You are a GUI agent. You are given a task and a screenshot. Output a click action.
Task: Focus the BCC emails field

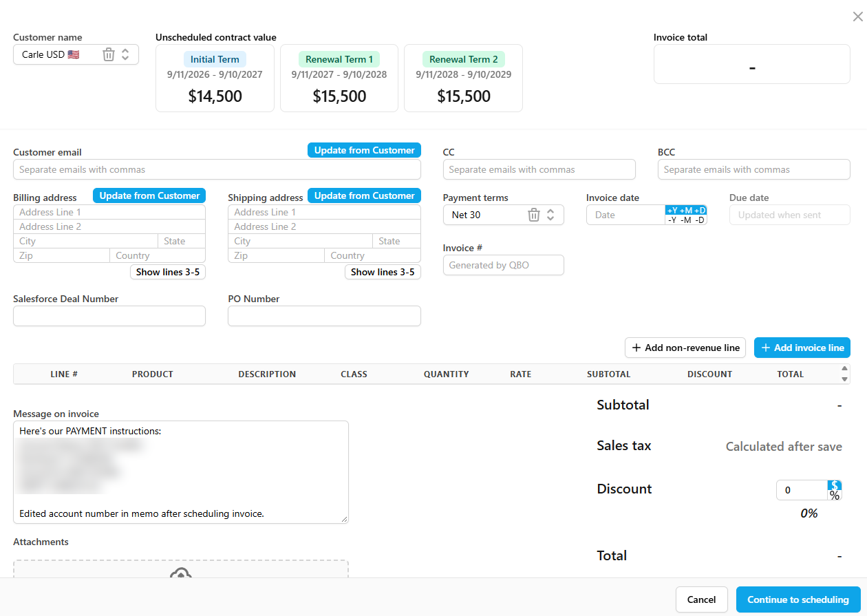coord(753,169)
